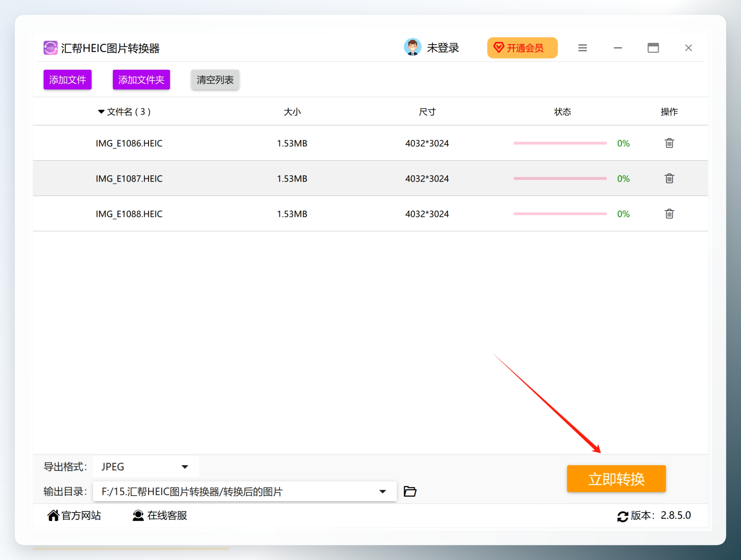Delete IMG_E1087.HEIC with its trash icon

(669, 178)
